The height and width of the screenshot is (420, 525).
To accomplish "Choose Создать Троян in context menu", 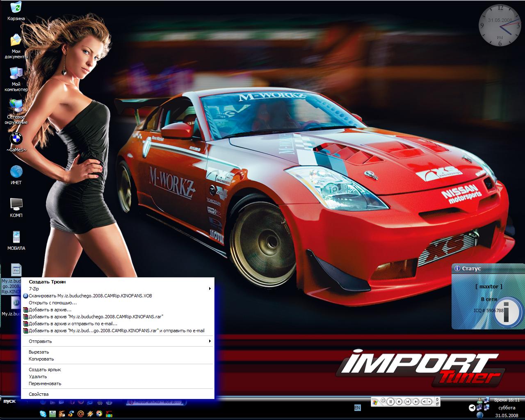I will pos(118,282).
